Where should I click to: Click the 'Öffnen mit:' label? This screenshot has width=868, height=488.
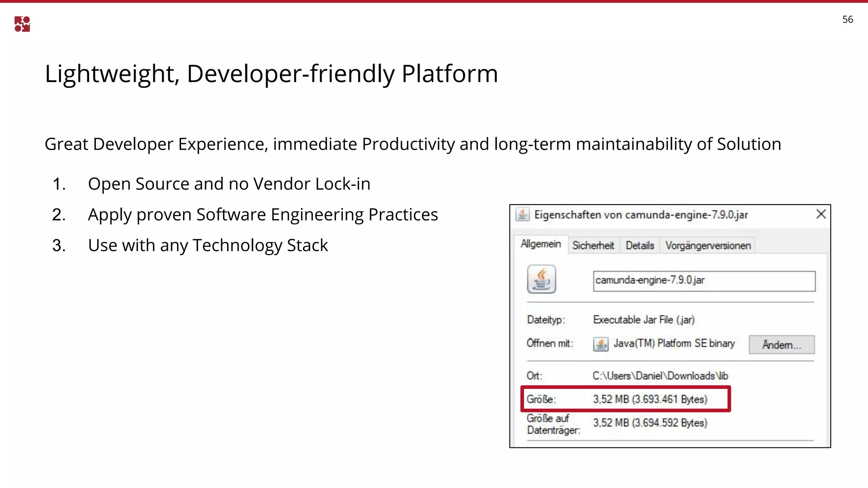click(x=550, y=343)
